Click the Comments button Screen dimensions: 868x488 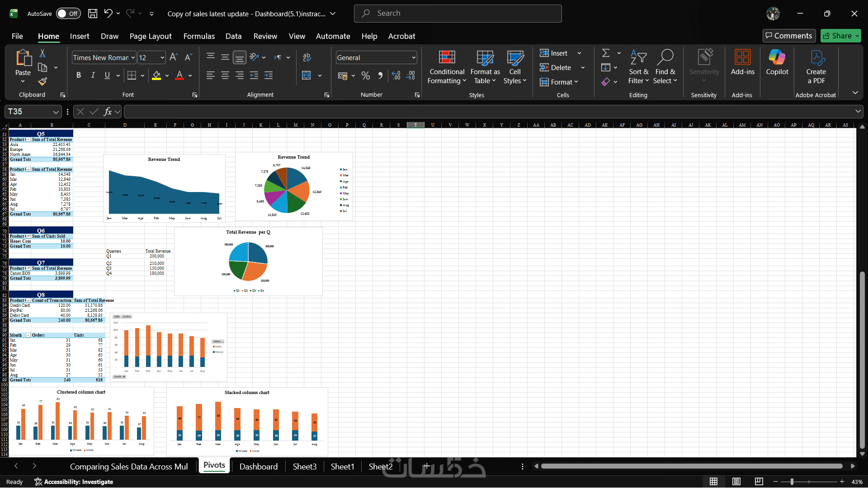point(788,36)
